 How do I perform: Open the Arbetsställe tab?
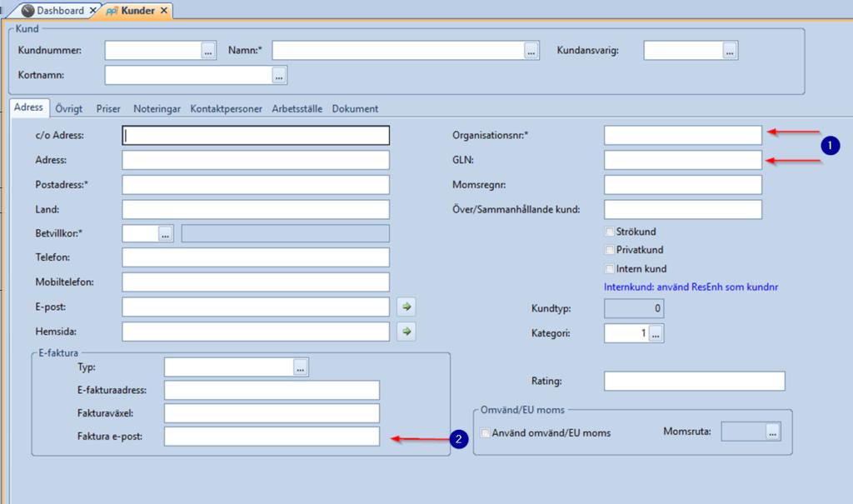[x=297, y=109]
